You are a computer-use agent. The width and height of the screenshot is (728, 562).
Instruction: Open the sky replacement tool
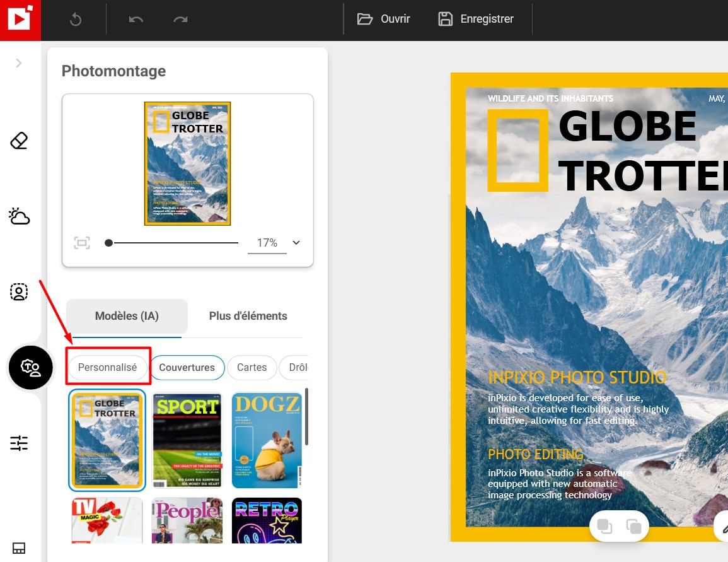(19, 216)
